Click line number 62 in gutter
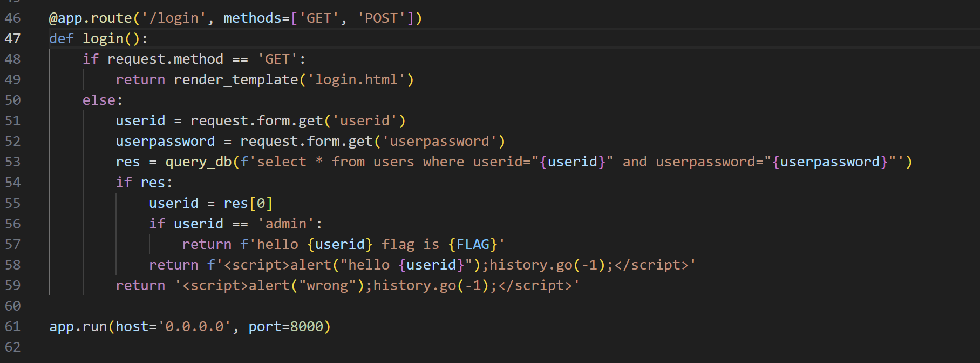The width and height of the screenshot is (980, 363). point(12,347)
